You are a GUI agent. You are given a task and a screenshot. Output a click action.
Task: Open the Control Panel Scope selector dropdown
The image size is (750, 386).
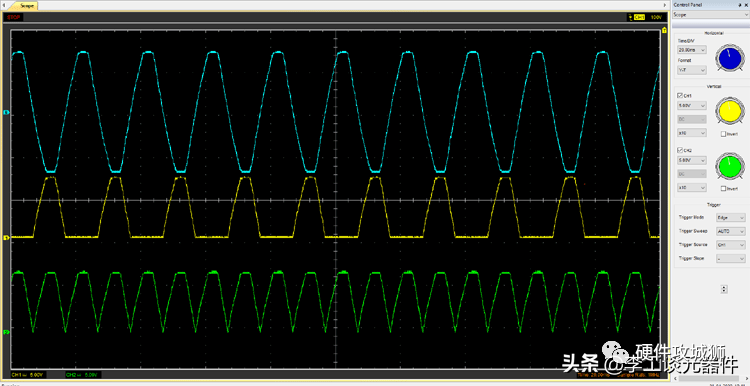coord(710,15)
